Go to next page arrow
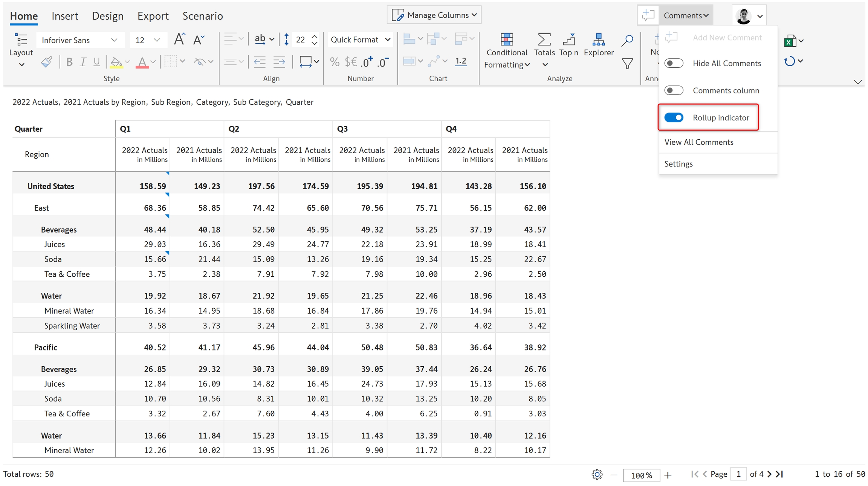 click(769, 474)
